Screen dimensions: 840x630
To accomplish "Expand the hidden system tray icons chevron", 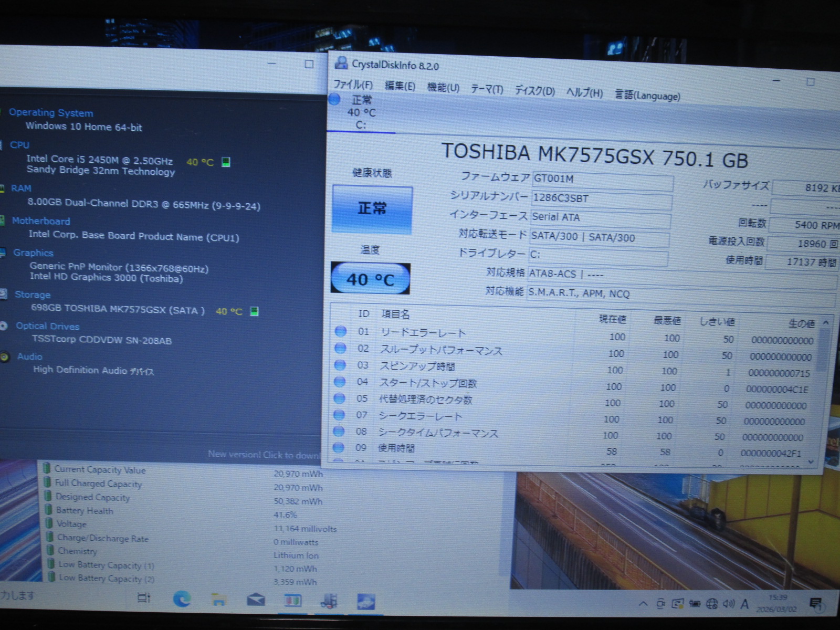I will coord(643,604).
